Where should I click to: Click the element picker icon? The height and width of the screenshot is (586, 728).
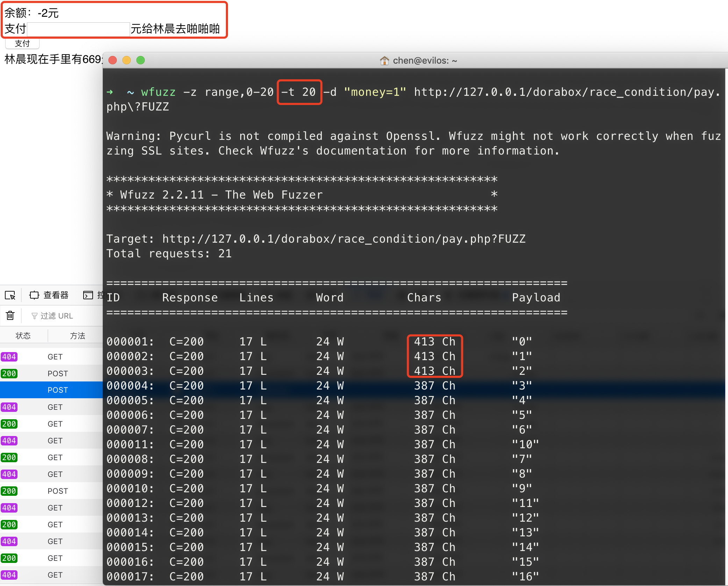[x=10, y=295]
